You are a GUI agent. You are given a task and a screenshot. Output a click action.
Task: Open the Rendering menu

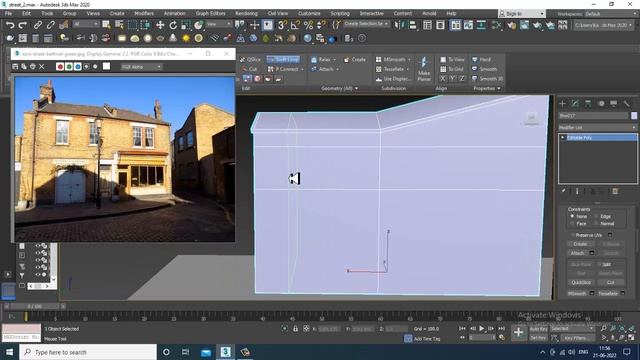tap(246, 13)
